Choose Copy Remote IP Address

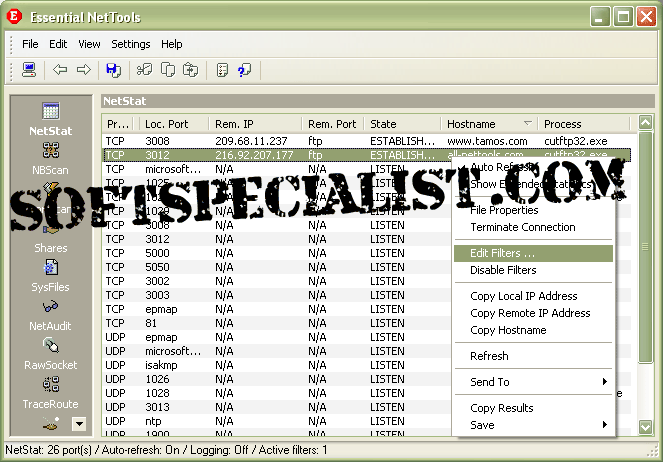coord(533,313)
